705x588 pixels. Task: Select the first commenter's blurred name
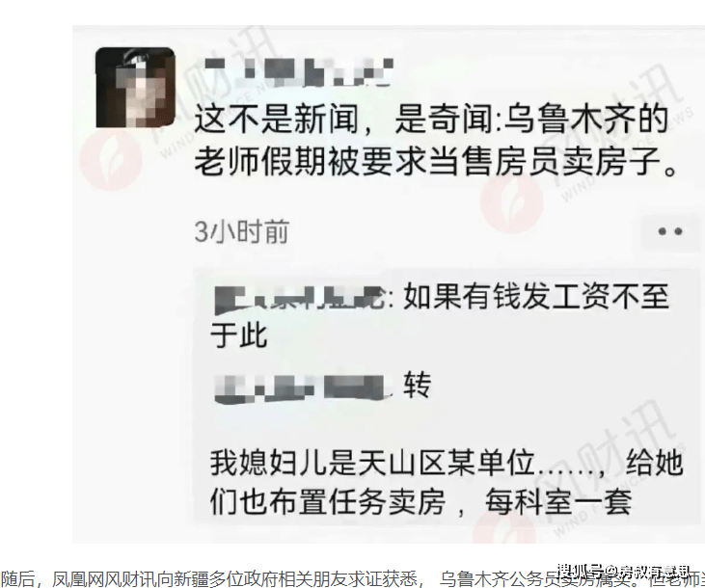pyautogui.click(x=300, y=298)
